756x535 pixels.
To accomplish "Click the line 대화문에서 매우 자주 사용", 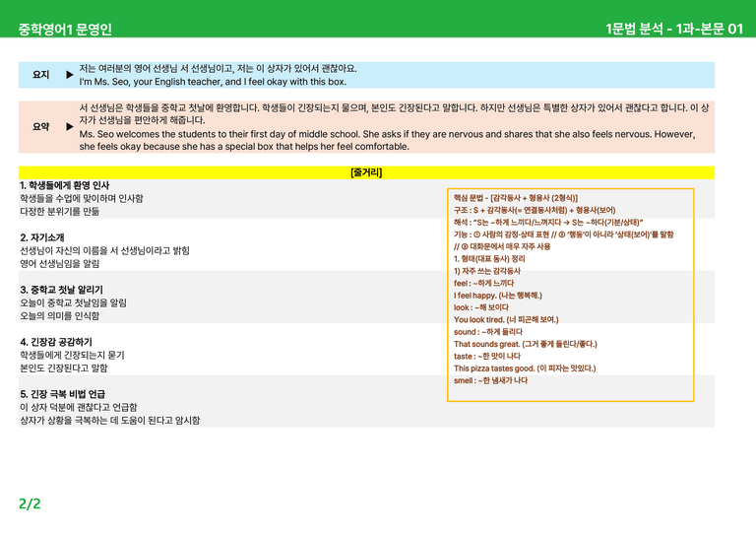I will pos(501,246).
